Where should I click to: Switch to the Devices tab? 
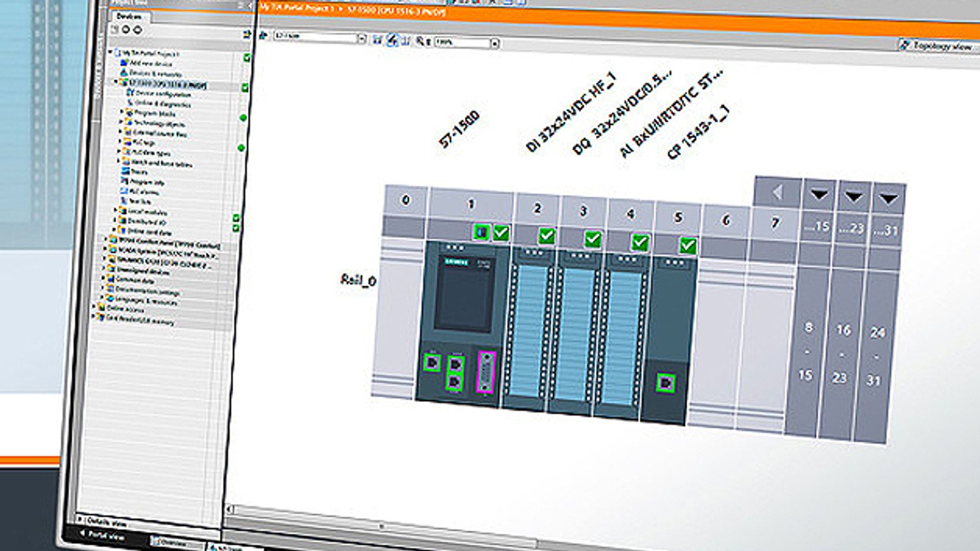click(129, 16)
